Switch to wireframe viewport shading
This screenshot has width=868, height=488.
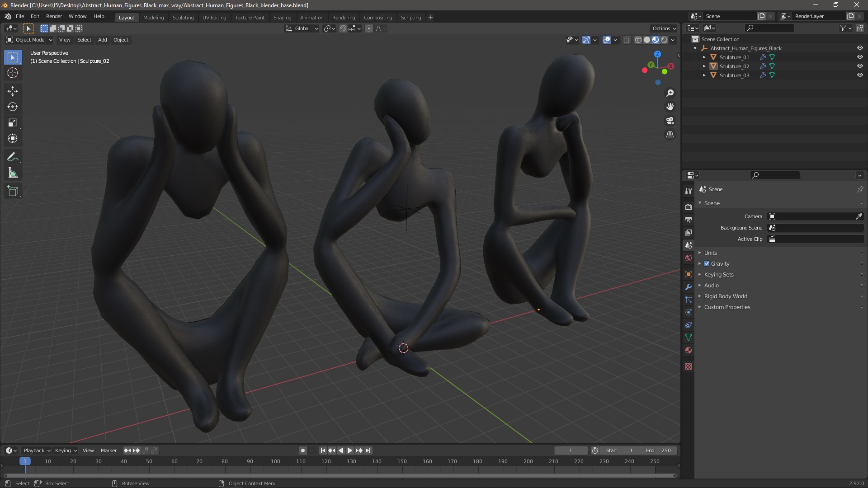638,40
